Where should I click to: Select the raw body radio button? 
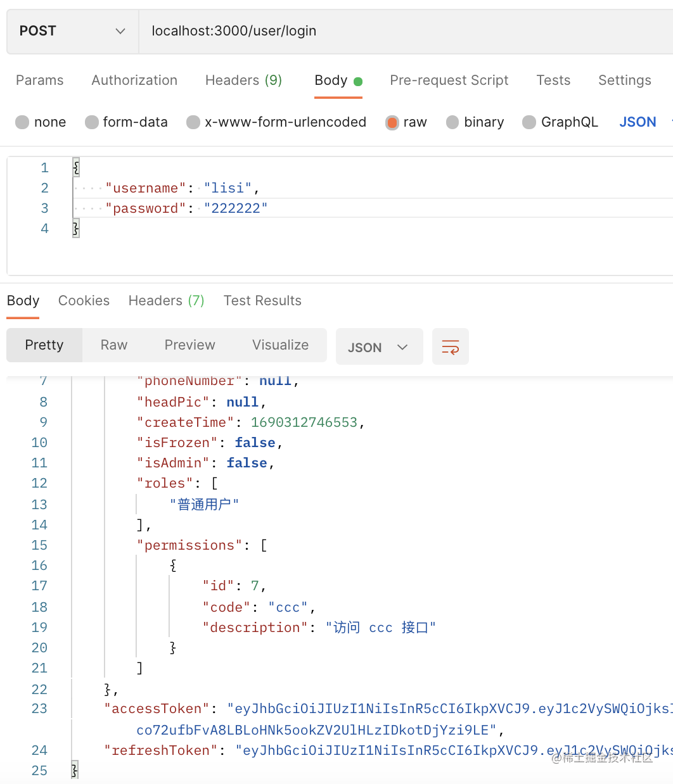click(392, 122)
